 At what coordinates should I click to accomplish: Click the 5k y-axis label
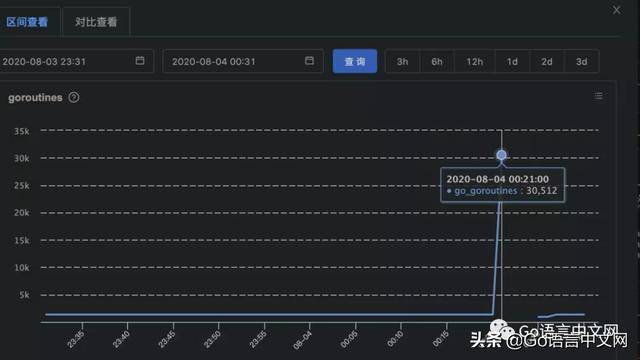[x=24, y=295]
